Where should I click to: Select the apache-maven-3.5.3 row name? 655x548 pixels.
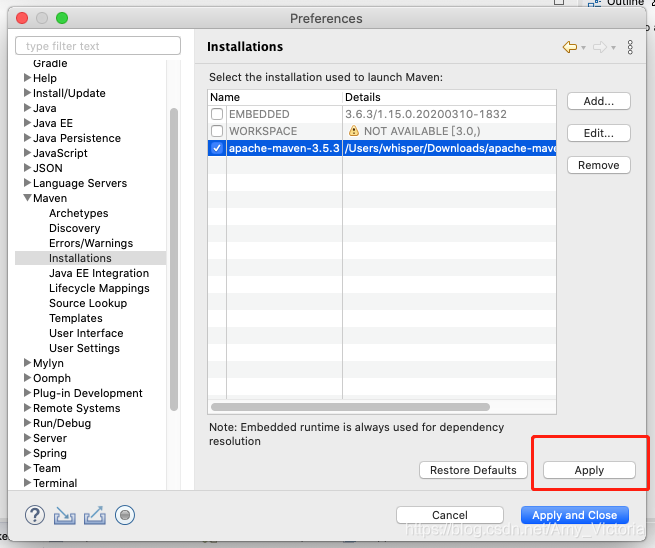click(284, 148)
